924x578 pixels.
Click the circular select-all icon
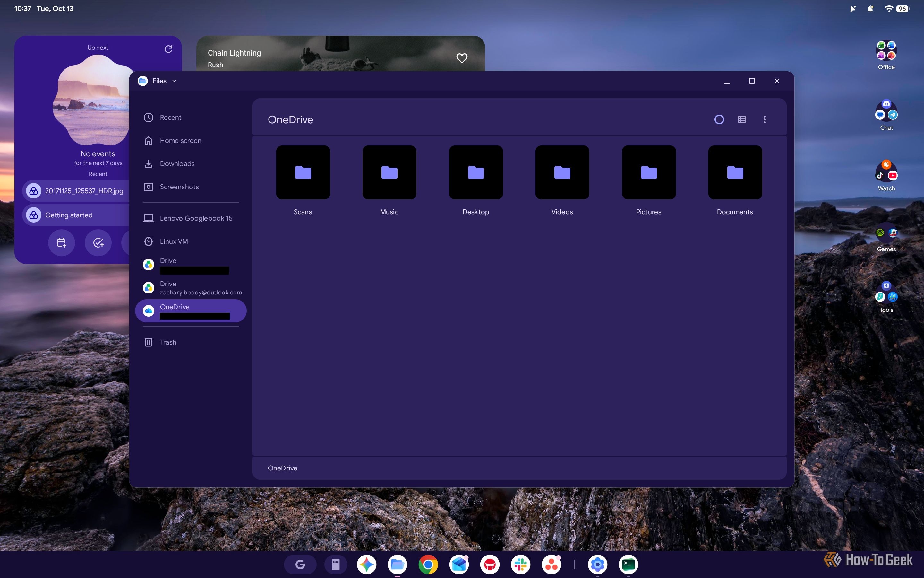[719, 120]
